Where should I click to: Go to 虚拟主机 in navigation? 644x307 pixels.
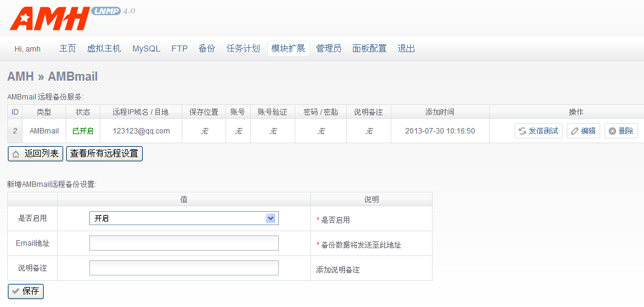[x=104, y=49]
